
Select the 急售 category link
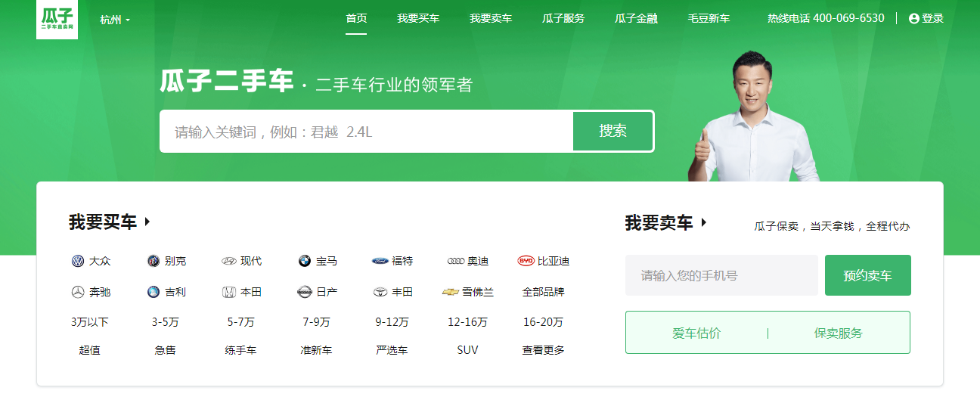point(165,350)
